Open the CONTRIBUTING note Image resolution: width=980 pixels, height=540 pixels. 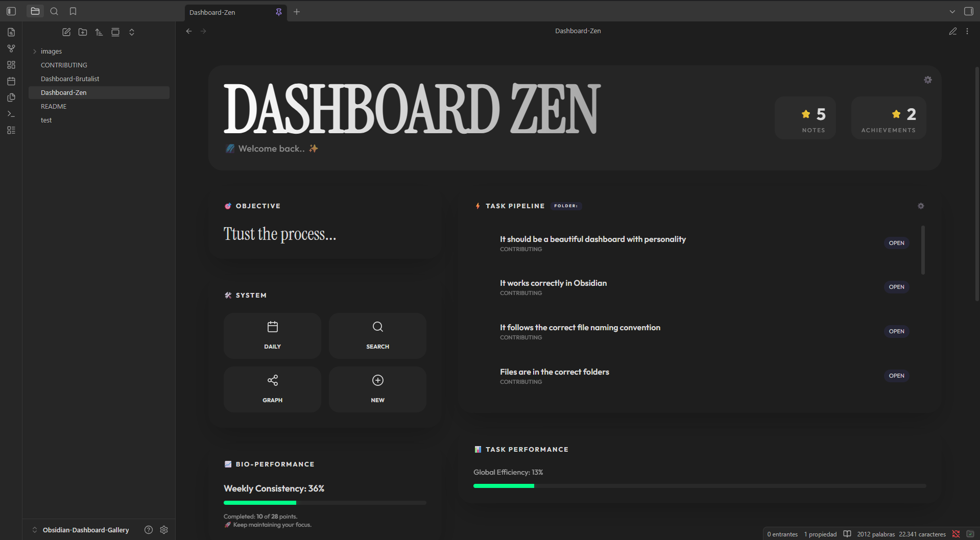point(99,65)
